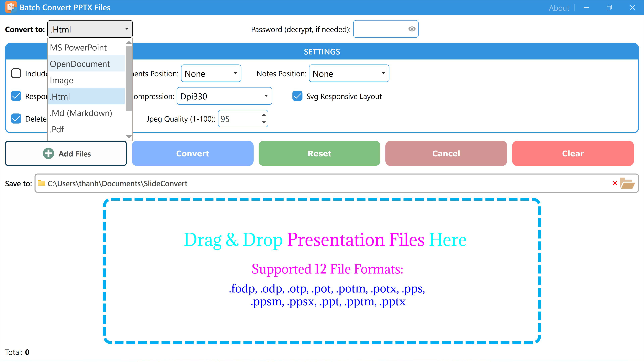The width and height of the screenshot is (644, 362).
Task: Minimize the Batch Convert window
Action: tap(586, 8)
